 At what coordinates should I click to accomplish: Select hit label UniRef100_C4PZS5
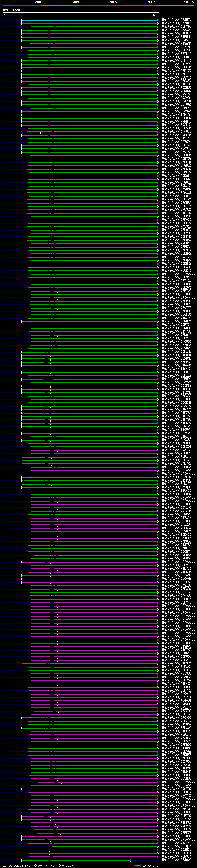pos(177,413)
